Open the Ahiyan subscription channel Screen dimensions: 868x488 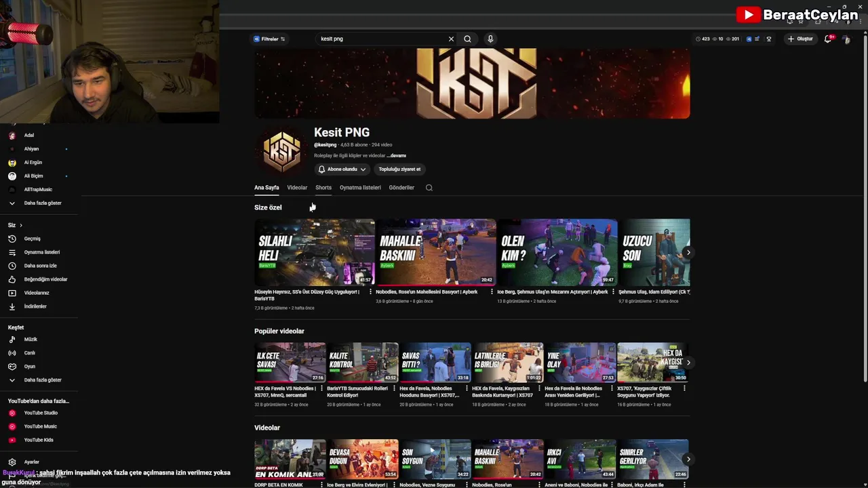click(x=31, y=149)
